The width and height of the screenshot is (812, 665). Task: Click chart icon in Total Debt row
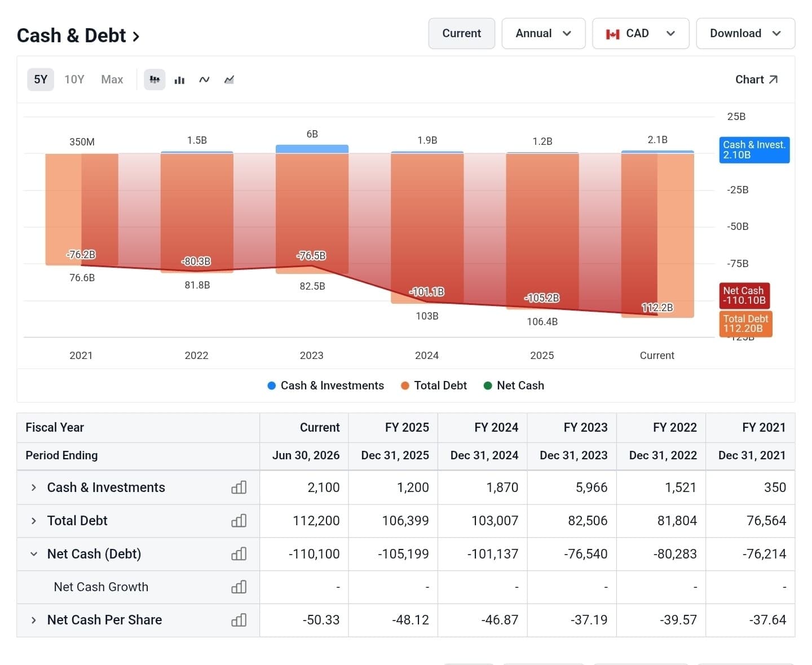239,521
